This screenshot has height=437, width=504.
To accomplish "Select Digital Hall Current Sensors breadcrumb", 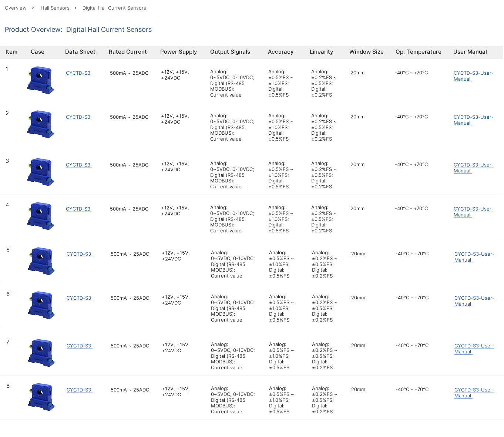I will point(114,8).
